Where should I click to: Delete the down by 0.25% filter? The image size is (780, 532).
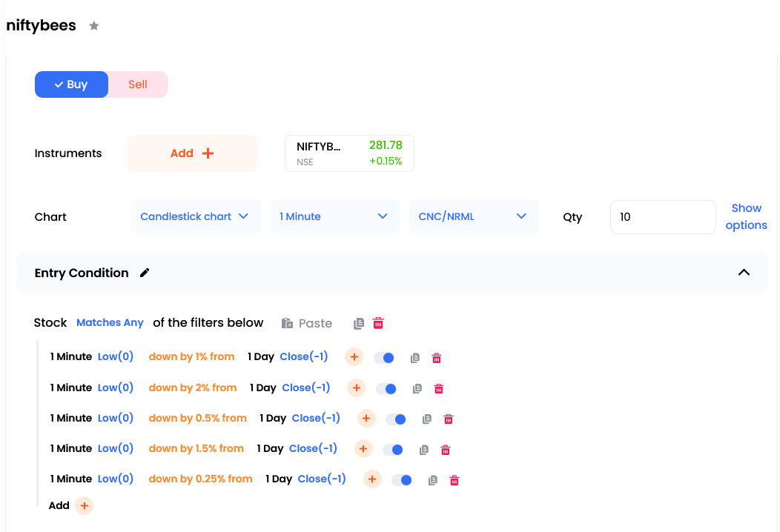tap(455, 480)
